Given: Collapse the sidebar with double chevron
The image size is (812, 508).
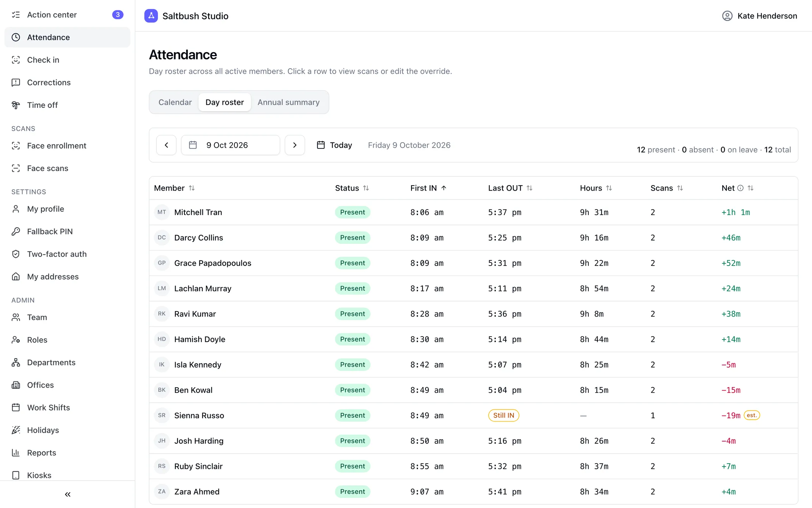Looking at the screenshot, I should [x=68, y=494].
